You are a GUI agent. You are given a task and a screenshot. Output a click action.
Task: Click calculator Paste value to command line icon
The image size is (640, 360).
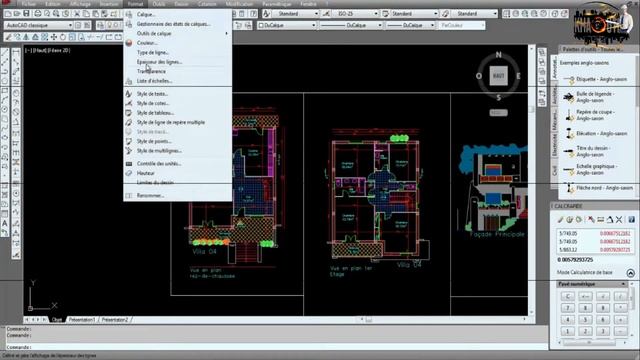579,220
